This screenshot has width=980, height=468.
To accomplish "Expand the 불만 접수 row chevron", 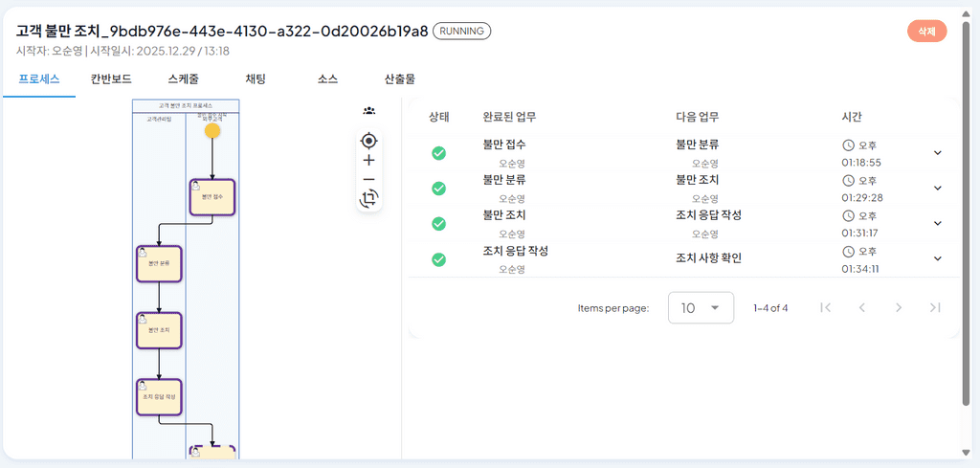I will pyautogui.click(x=937, y=153).
